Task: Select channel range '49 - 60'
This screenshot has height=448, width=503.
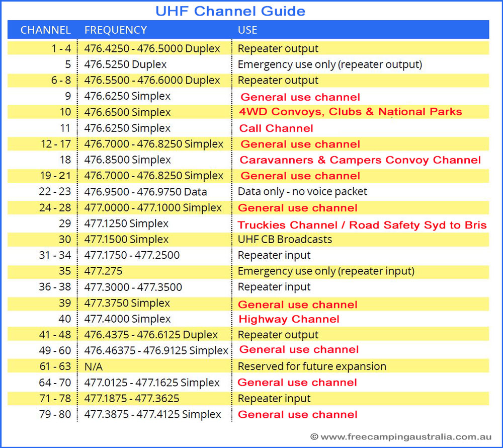Action: 55,350
